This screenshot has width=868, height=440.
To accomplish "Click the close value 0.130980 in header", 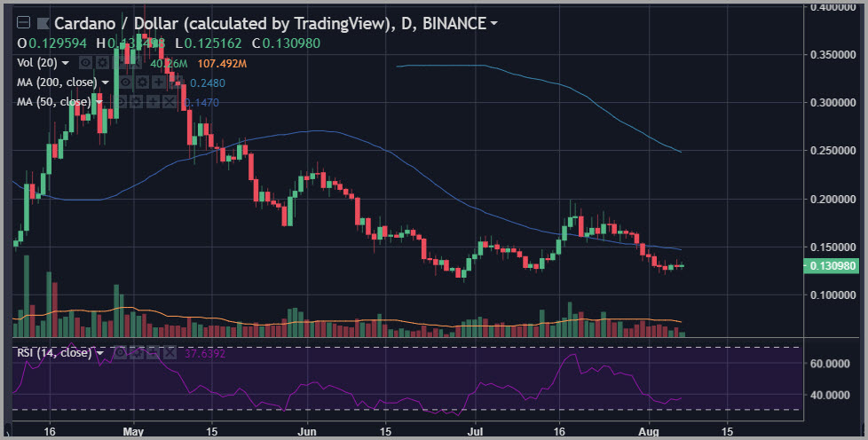I will pos(291,43).
